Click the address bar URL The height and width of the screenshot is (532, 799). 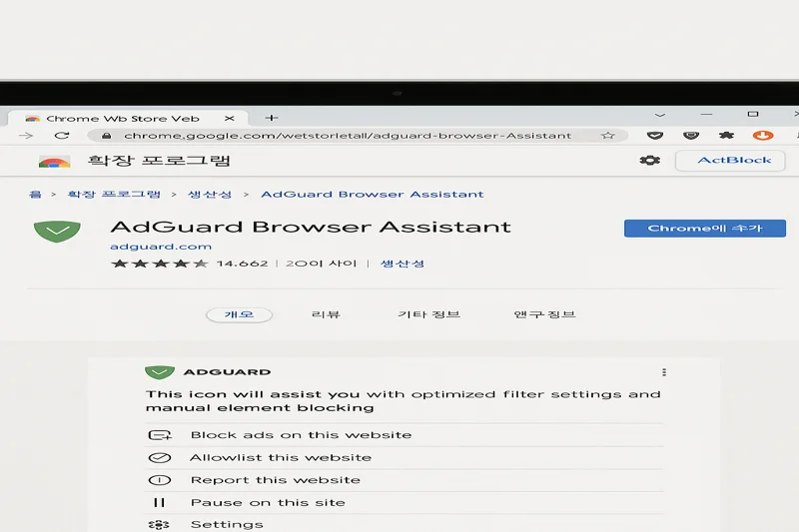click(x=348, y=136)
